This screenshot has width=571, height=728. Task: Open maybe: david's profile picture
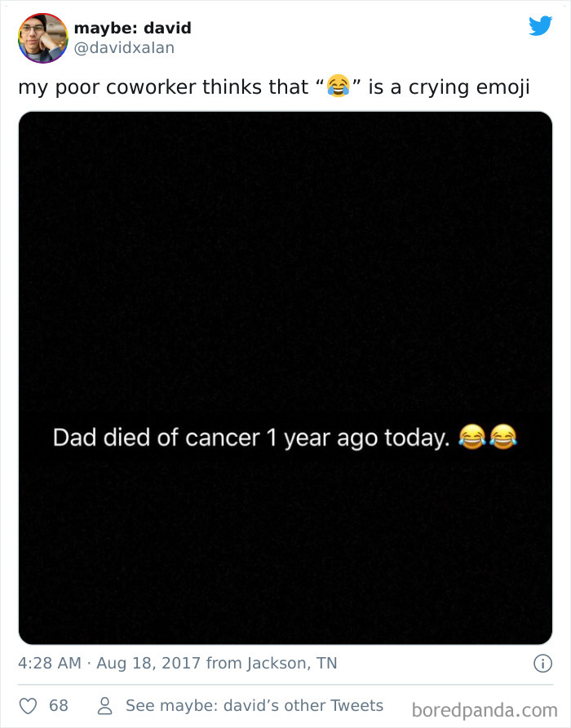[x=41, y=39]
